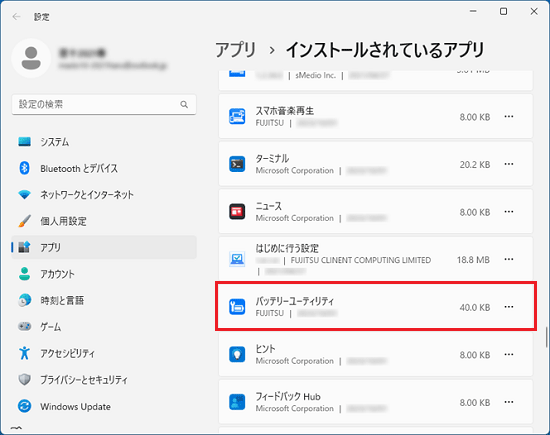
Task: Click the sMedio Inc. publisher text
Action: point(315,75)
